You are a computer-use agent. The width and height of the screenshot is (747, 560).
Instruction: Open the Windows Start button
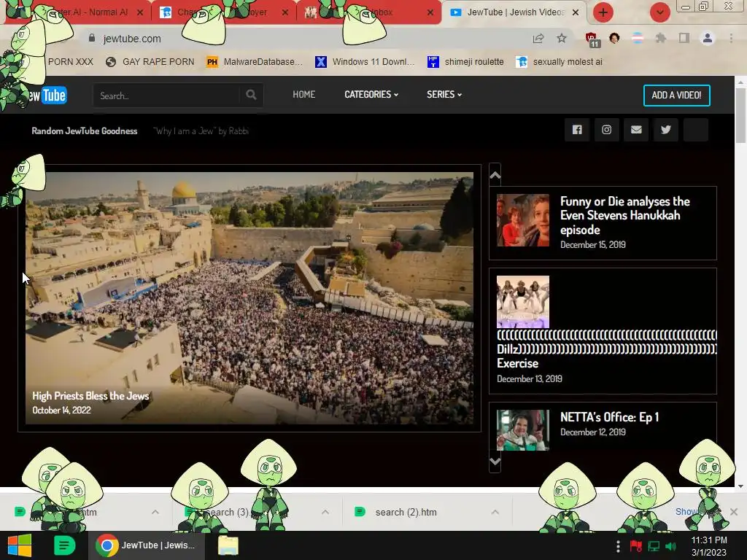20,545
